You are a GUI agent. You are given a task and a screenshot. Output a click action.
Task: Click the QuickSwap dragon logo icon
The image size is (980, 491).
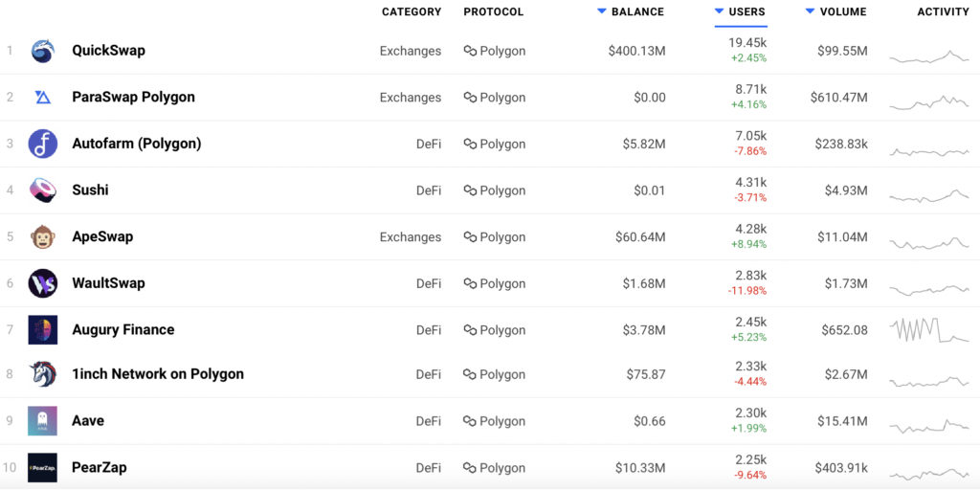tap(42, 51)
